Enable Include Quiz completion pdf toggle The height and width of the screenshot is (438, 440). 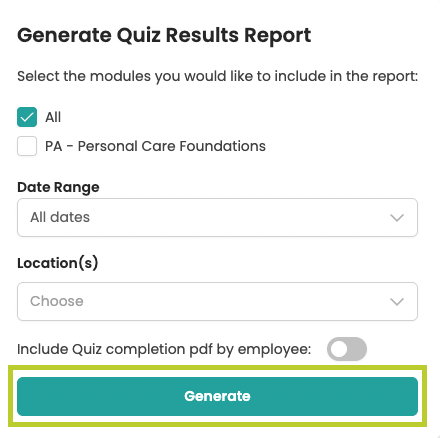[347, 349]
